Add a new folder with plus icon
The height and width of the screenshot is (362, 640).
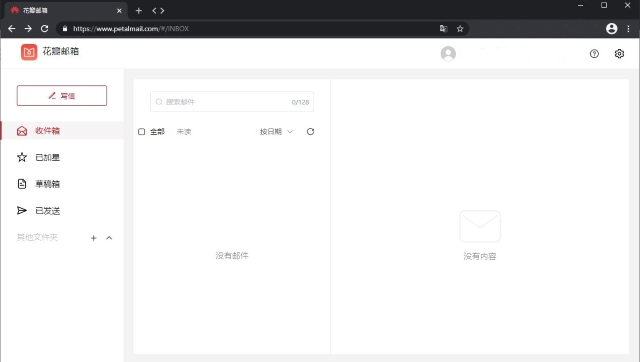pos(93,238)
